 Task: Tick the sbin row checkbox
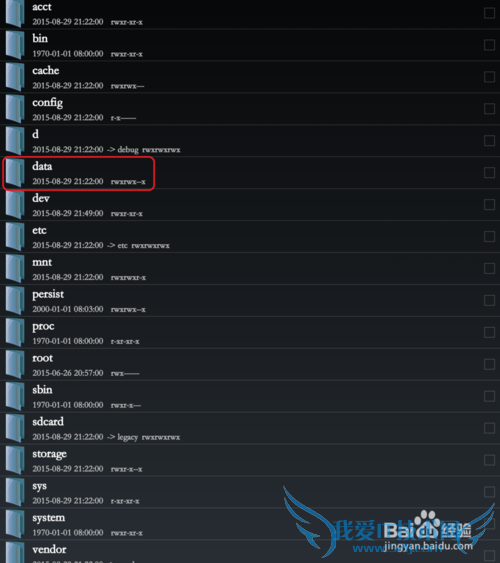pyautogui.click(x=489, y=396)
